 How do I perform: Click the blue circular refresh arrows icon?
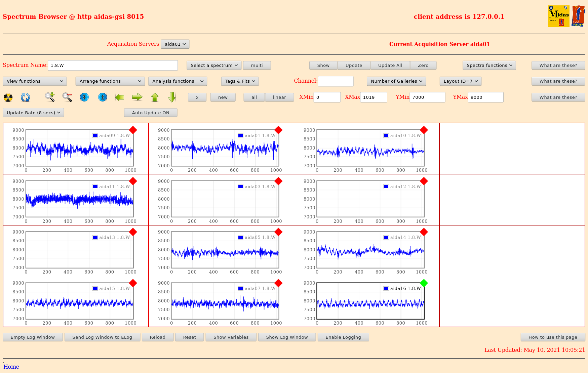tap(26, 97)
